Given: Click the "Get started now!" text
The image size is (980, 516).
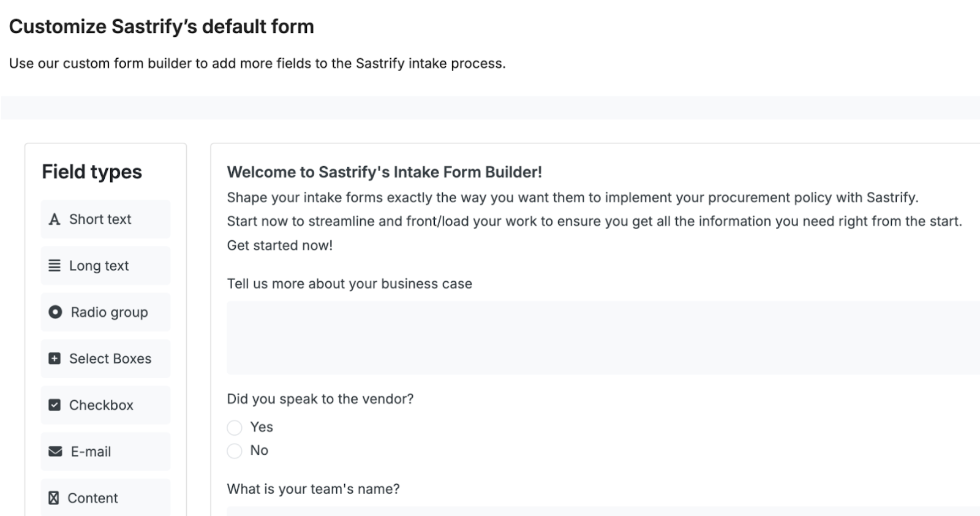Looking at the screenshot, I should tap(279, 245).
